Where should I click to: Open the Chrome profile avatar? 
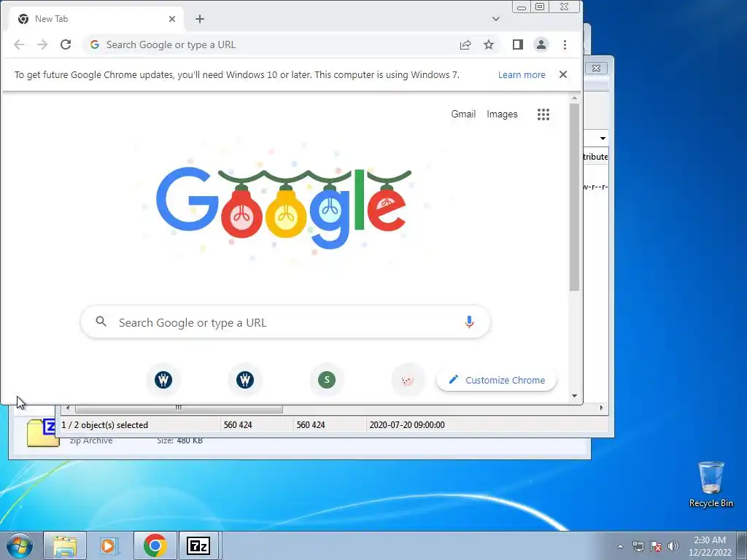[541, 44]
